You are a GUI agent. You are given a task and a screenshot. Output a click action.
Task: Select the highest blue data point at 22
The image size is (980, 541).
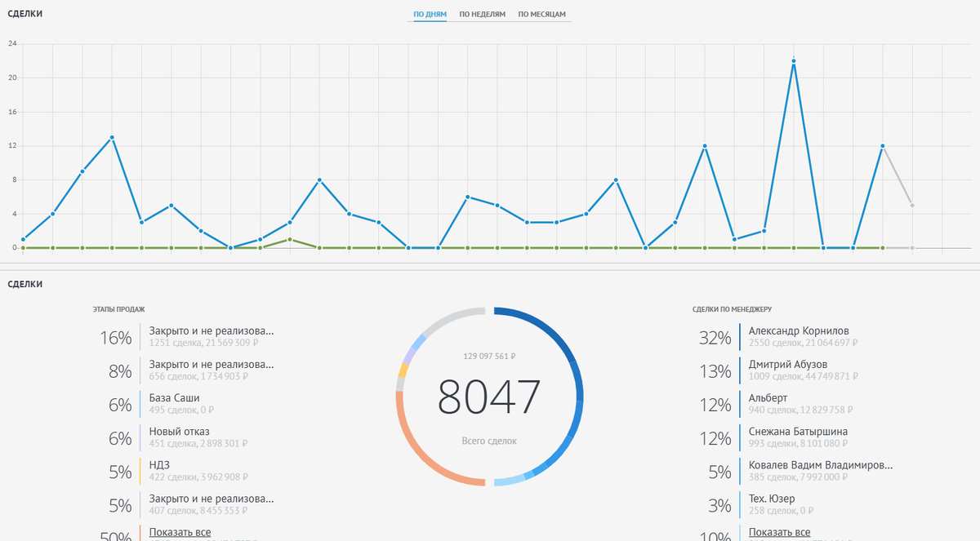click(794, 61)
